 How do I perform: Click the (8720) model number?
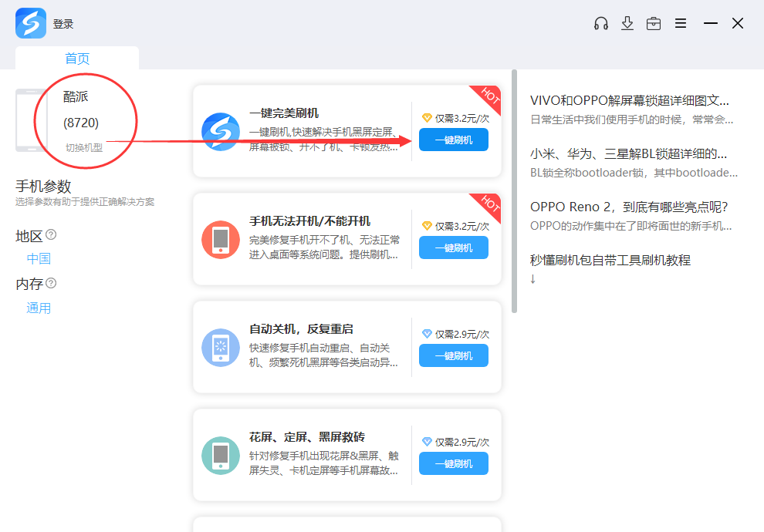click(x=81, y=123)
